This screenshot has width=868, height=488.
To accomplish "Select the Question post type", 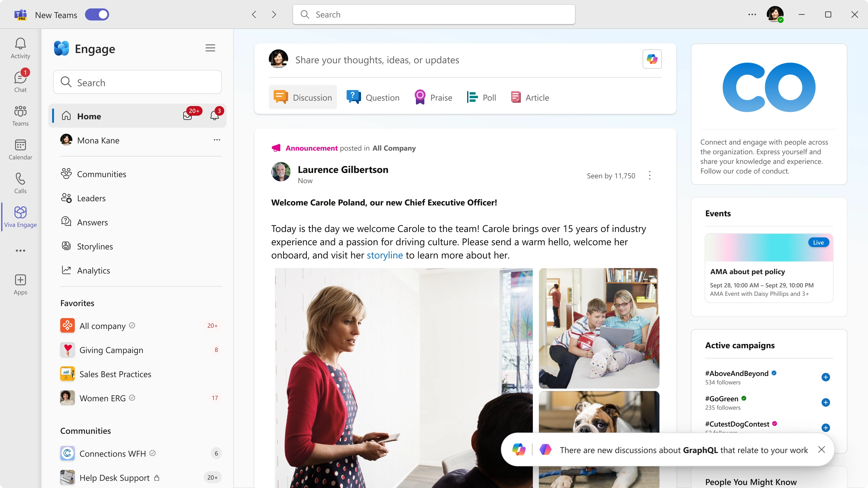I will point(373,97).
